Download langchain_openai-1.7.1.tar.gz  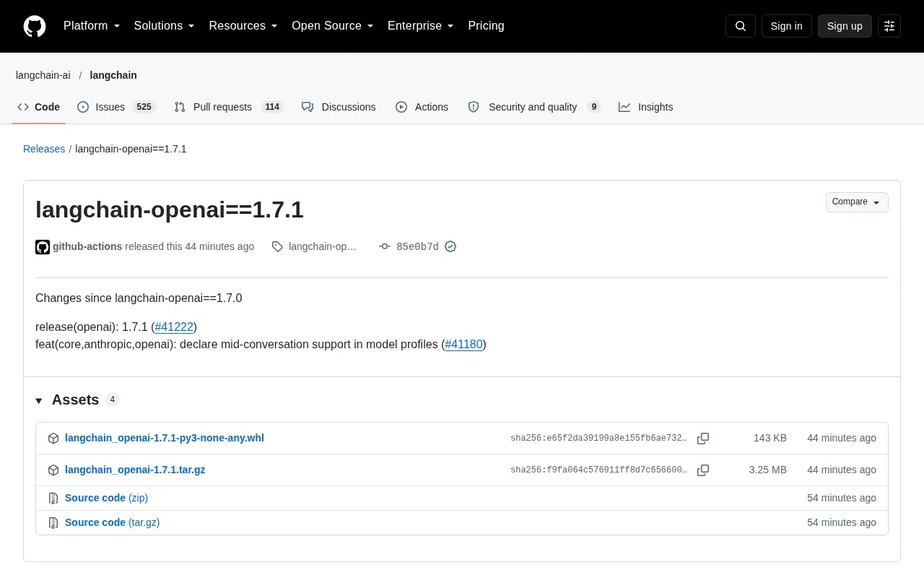click(x=135, y=470)
